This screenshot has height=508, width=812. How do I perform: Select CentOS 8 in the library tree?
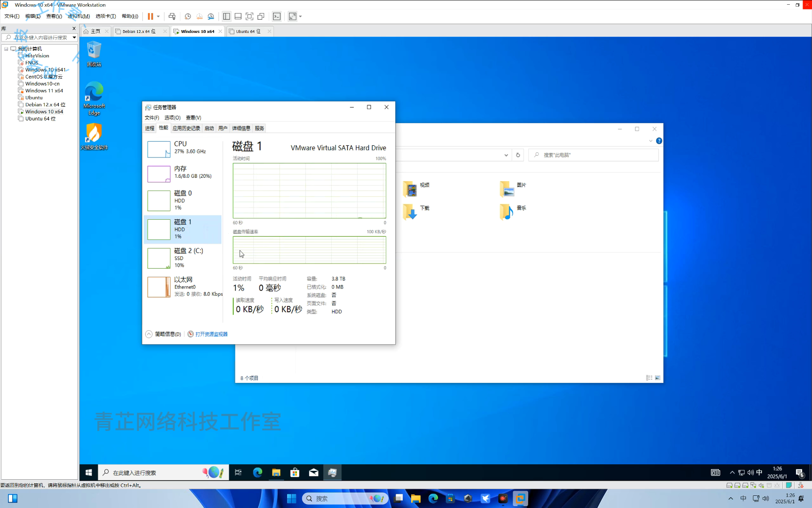pyautogui.click(x=43, y=77)
